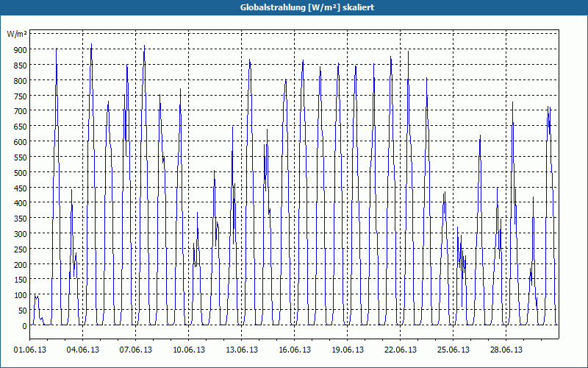
Task: Click the date label 16.06.13
Action: coord(295,350)
